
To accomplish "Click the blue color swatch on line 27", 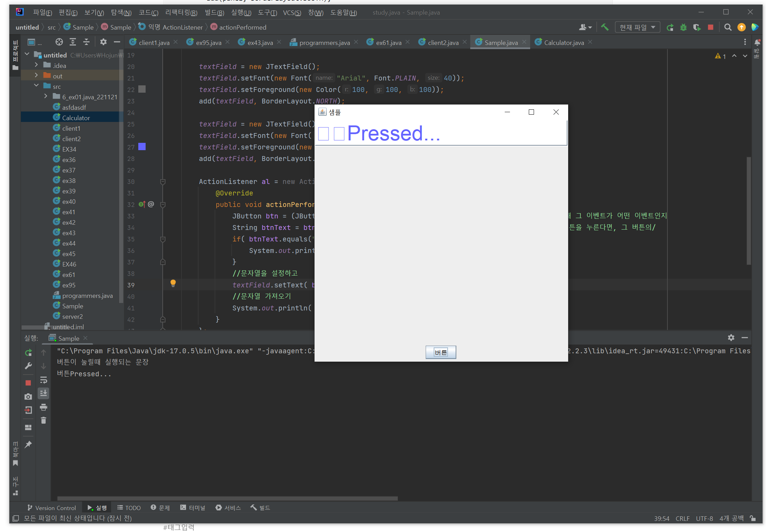I will 142,147.
